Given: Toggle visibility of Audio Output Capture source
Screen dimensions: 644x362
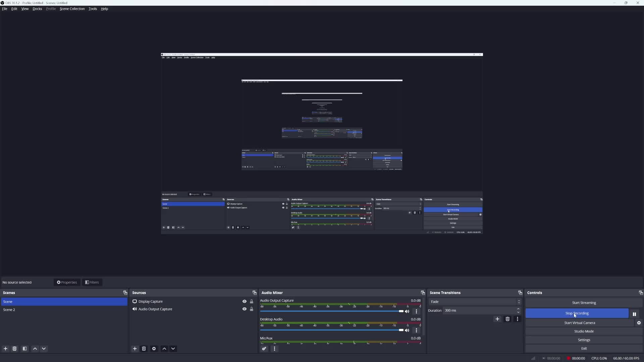Looking at the screenshot, I should (244, 309).
